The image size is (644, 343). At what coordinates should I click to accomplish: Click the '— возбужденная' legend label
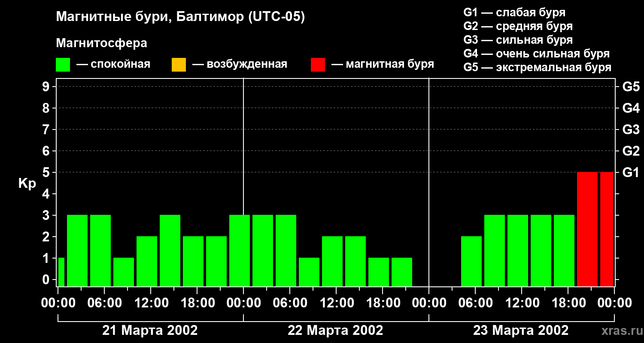(x=240, y=64)
